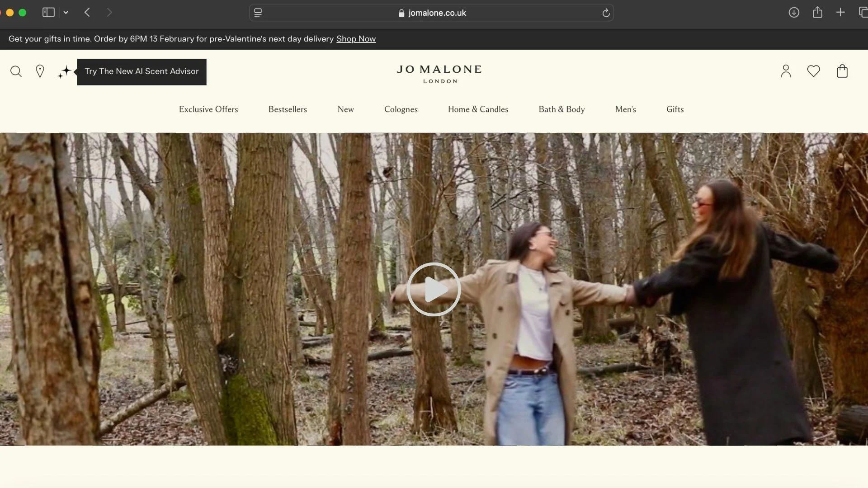Open a new tab with plus icon
This screenshot has width=868, height=488.
(x=840, y=13)
